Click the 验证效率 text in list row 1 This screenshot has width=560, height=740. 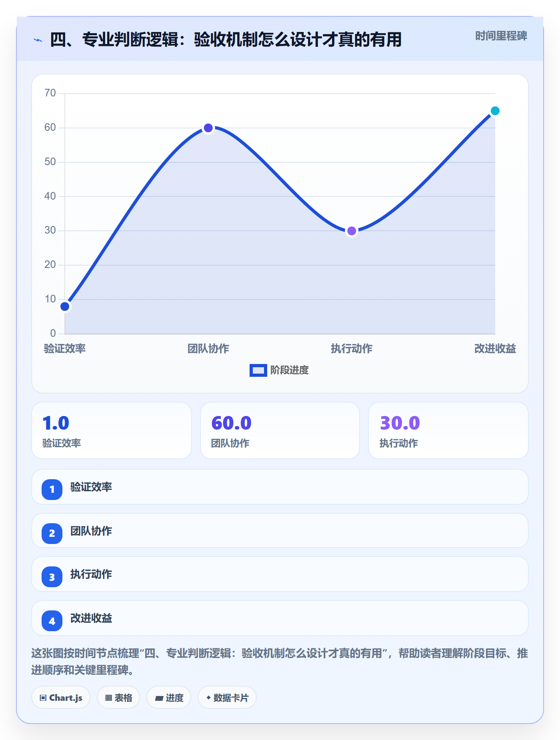(91, 487)
